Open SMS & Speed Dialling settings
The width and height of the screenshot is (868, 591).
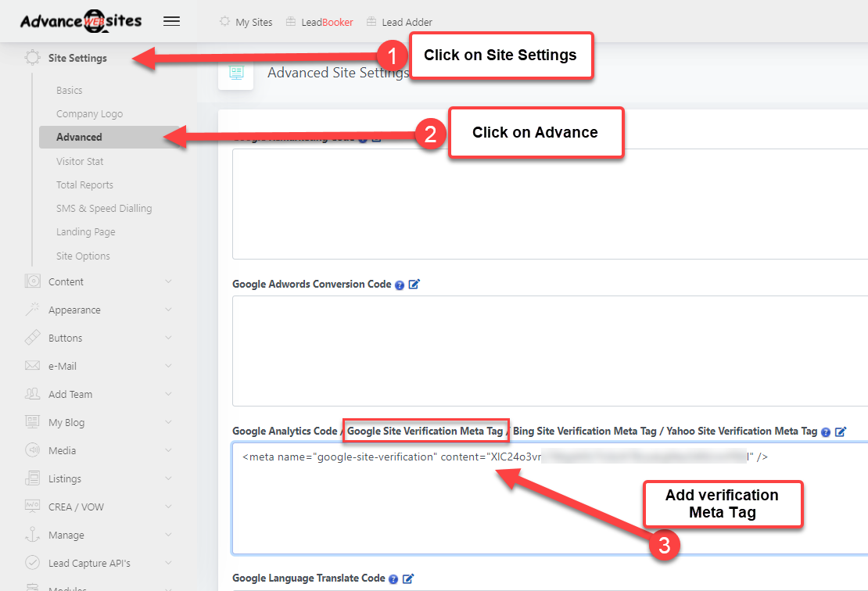tap(104, 209)
